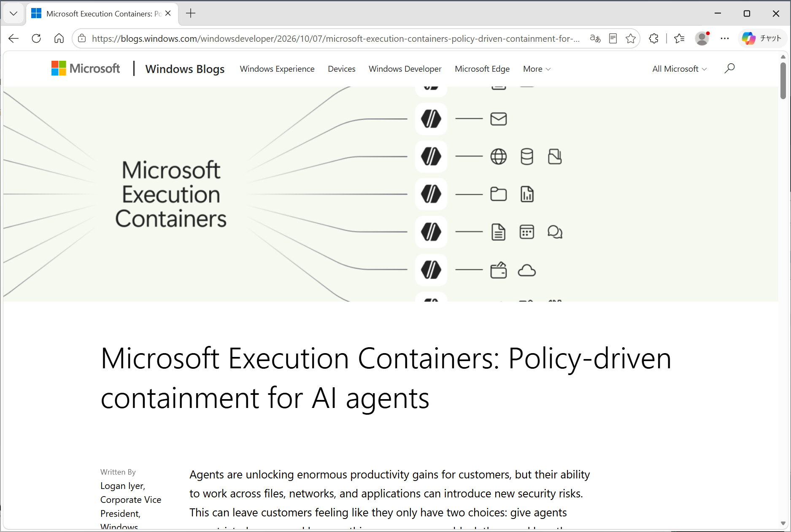Screen dimensions: 791x532
Task: Go to the Microsoft logo home link
Action: [x=86, y=68]
